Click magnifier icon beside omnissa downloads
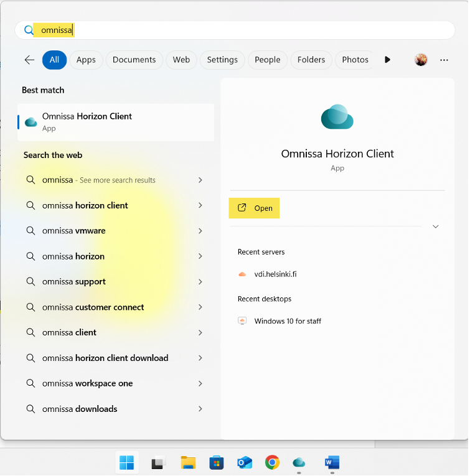Screen dimensions: 470x476 (31, 409)
